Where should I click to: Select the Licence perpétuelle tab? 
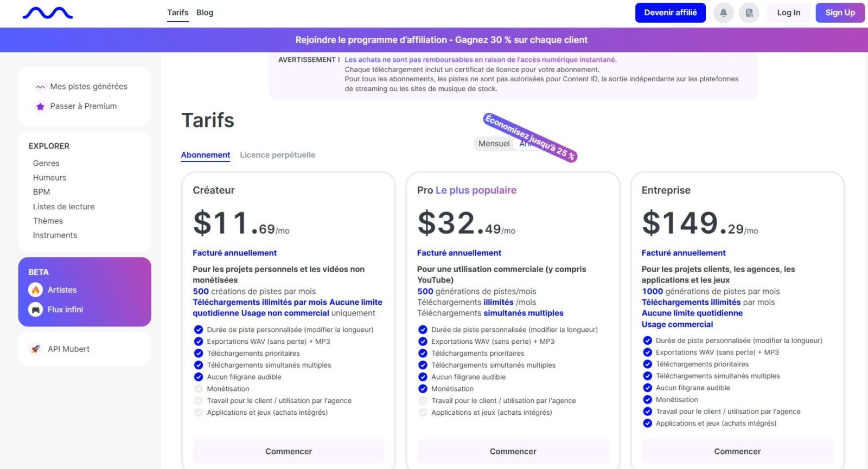tap(277, 155)
